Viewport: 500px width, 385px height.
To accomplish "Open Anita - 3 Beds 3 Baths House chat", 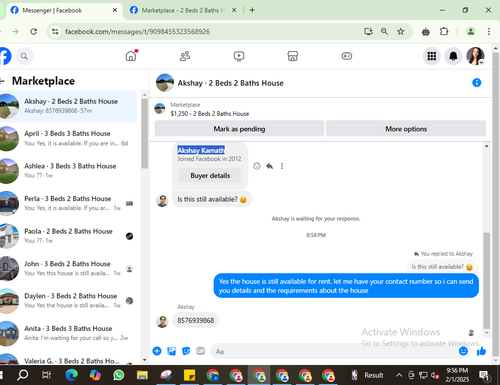I will click(x=68, y=333).
